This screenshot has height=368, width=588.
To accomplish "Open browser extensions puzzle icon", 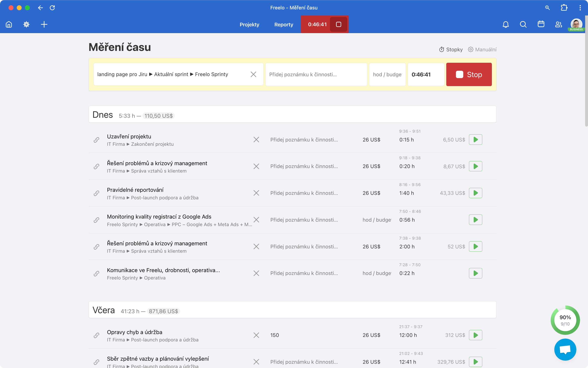I will 564,8.
